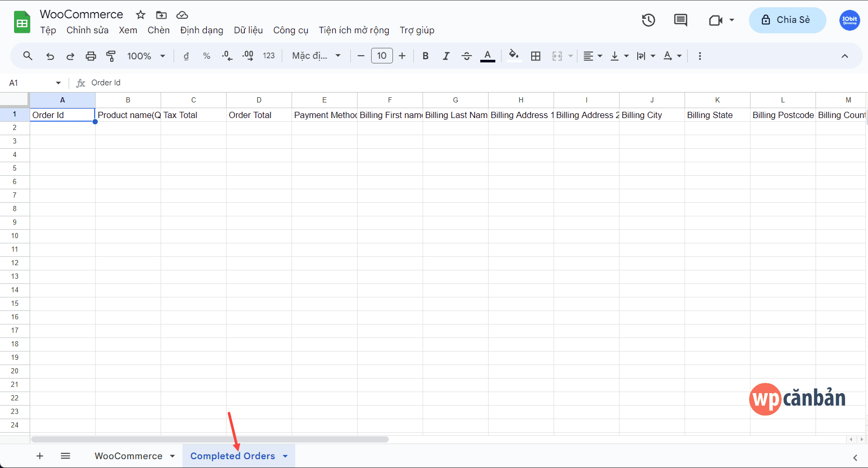Set text color using the text color swatch
Screen dimensions: 868x468
(487, 56)
